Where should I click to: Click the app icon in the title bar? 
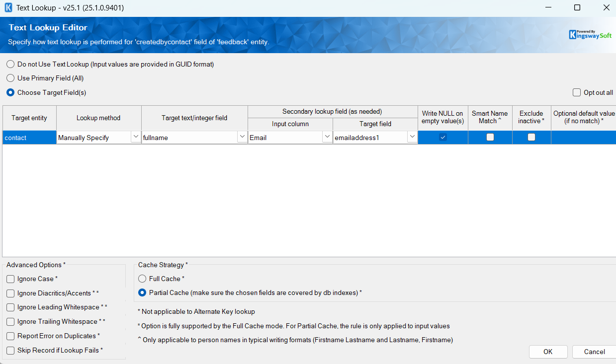pos(8,8)
